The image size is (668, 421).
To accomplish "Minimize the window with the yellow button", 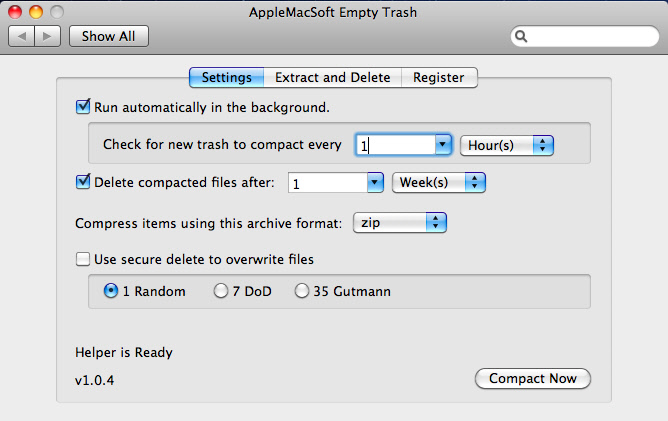I will click(36, 12).
